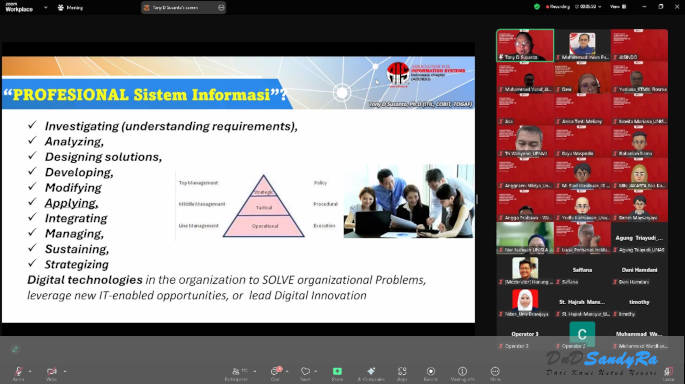Click the annotation pencil icon above Audio
The height and width of the screenshot is (384, 685).
click(15, 349)
